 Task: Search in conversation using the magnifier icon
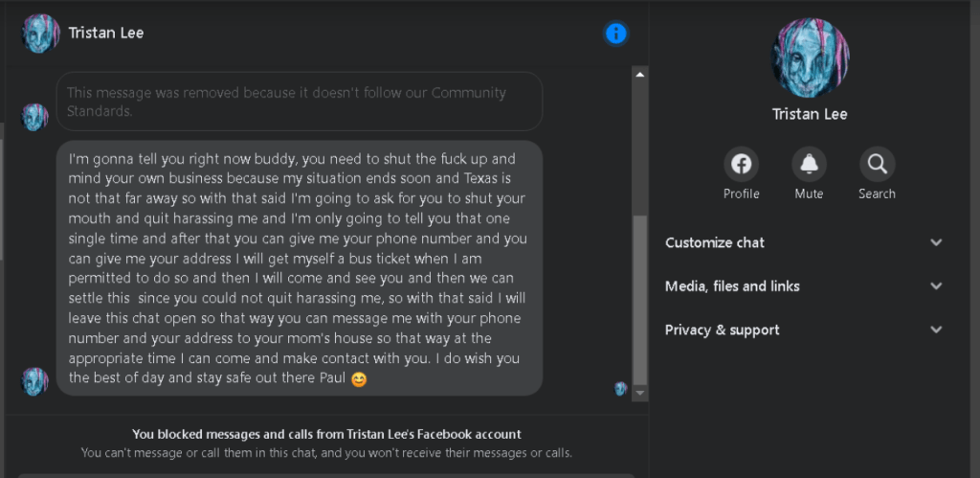(x=877, y=165)
